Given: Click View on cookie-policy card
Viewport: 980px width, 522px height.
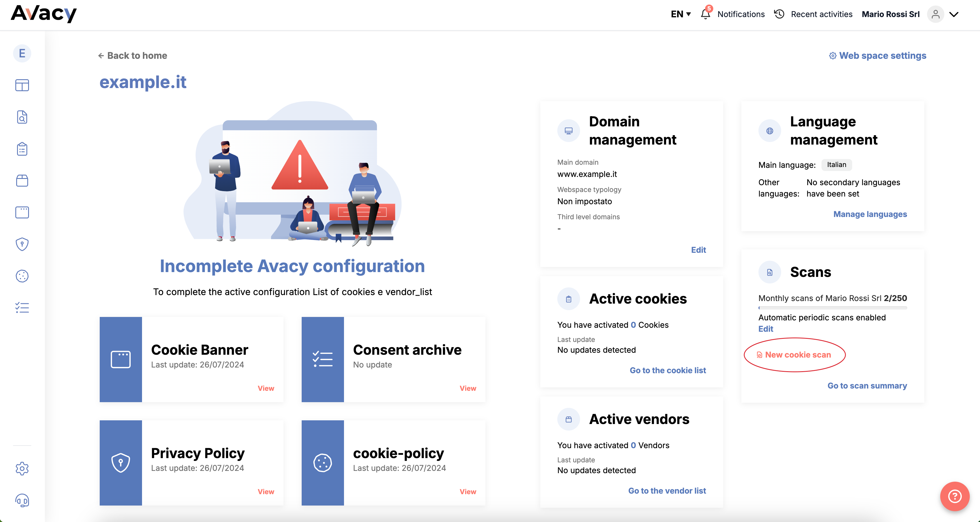Looking at the screenshot, I should coord(468,492).
